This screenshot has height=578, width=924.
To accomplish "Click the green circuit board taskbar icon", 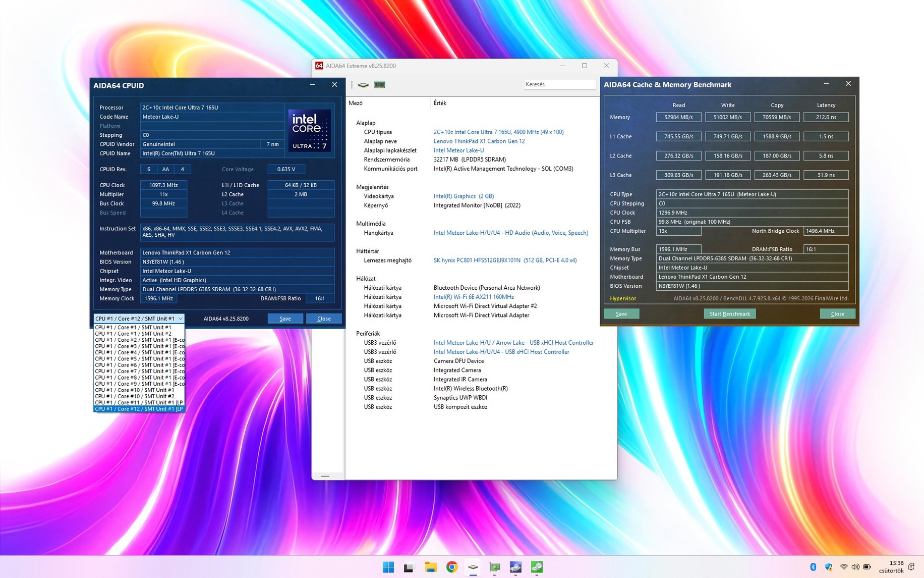I will [x=494, y=567].
